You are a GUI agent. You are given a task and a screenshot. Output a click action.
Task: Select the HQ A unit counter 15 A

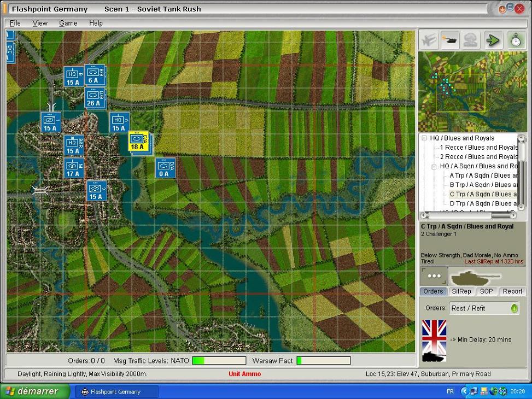click(x=119, y=122)
